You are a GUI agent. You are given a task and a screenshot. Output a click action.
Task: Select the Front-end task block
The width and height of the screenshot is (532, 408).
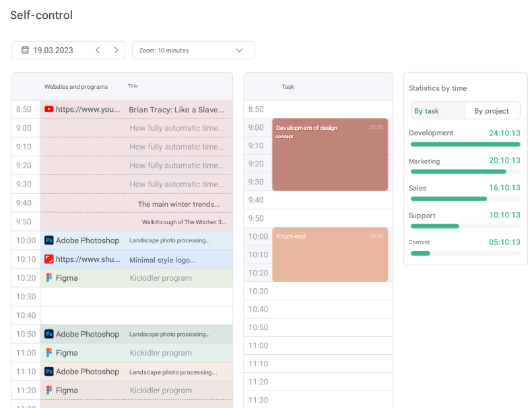(x=330, y=254)
